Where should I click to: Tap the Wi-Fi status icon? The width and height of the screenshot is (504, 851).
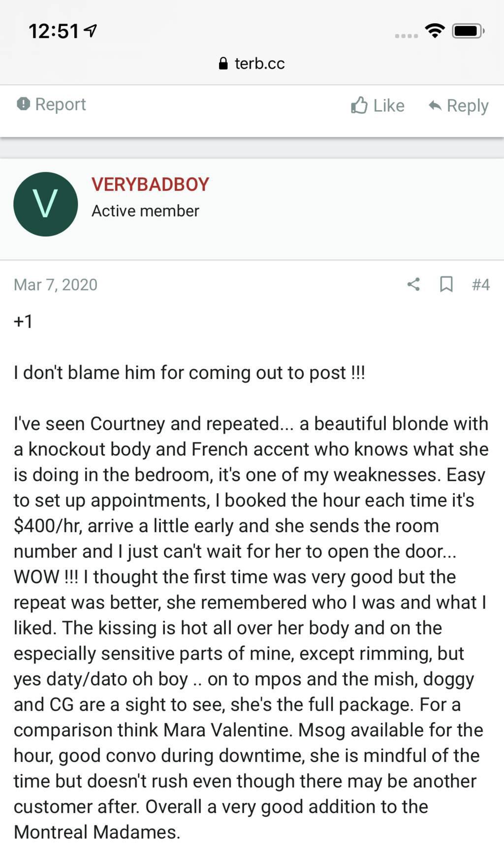435,31
